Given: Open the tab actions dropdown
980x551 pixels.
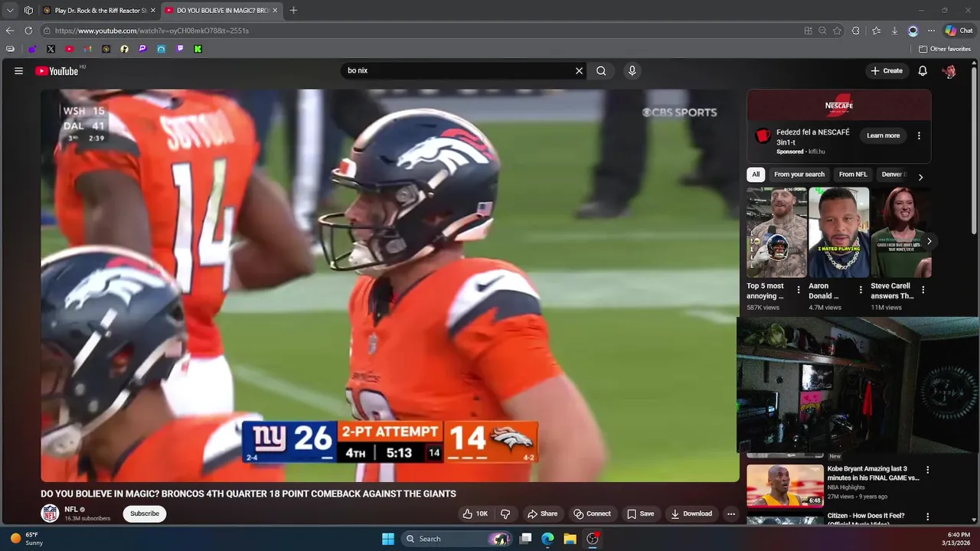Looking at the screenshot, I should [x=10, y=11].
